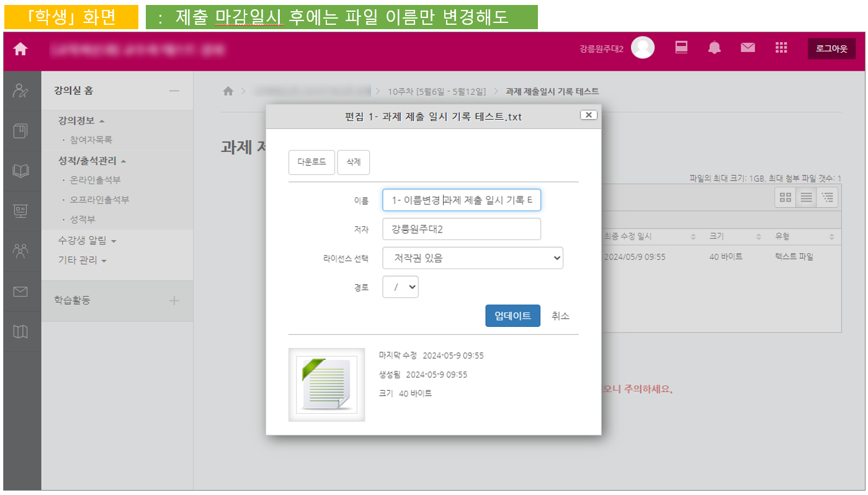Switch file view to tree view
The height and width of the screenshot is (495, 868).
827,197
